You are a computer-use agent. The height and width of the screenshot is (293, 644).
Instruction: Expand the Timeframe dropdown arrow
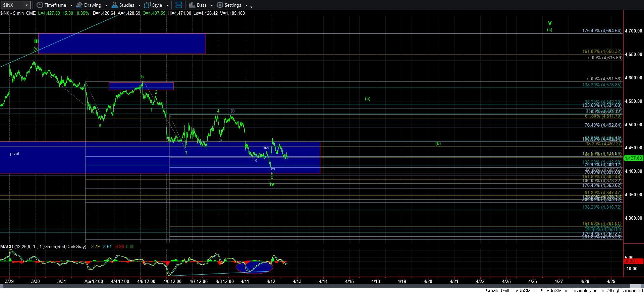(71, 5)
